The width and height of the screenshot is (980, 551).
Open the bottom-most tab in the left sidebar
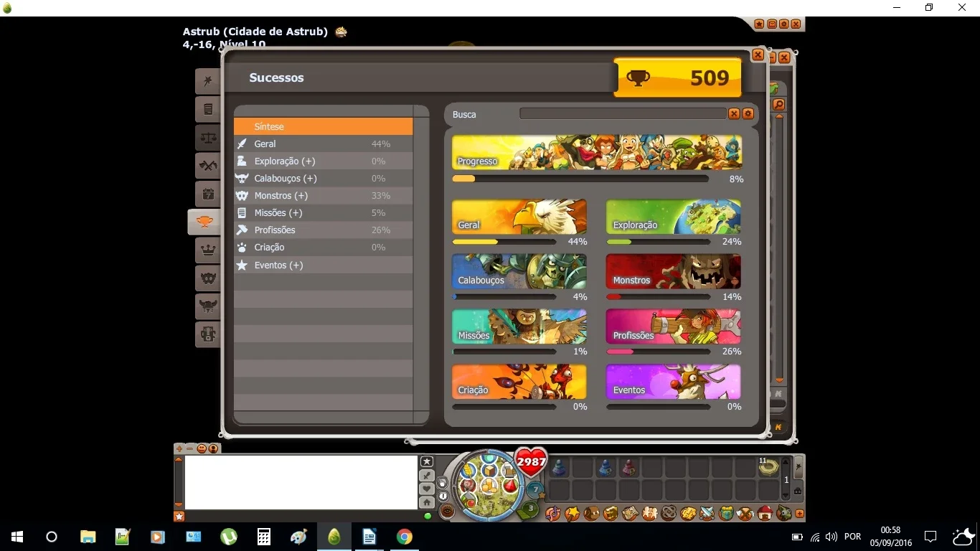pos(208,334)
